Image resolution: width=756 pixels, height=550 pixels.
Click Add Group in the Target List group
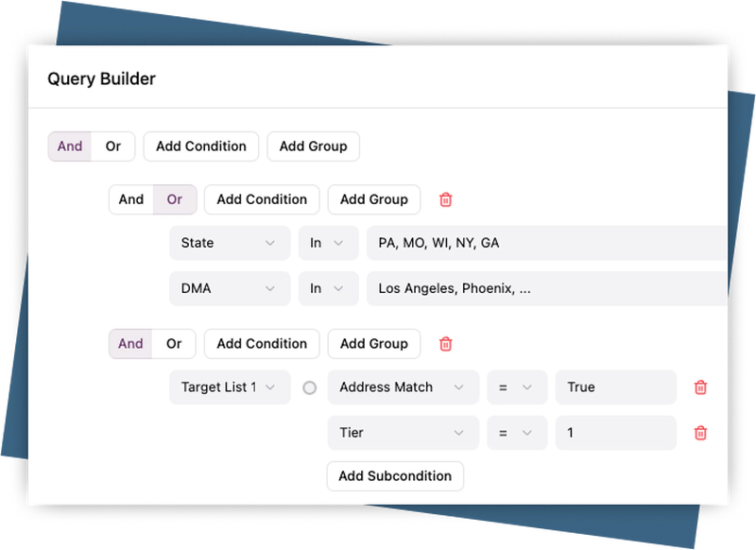click(374, 344)
